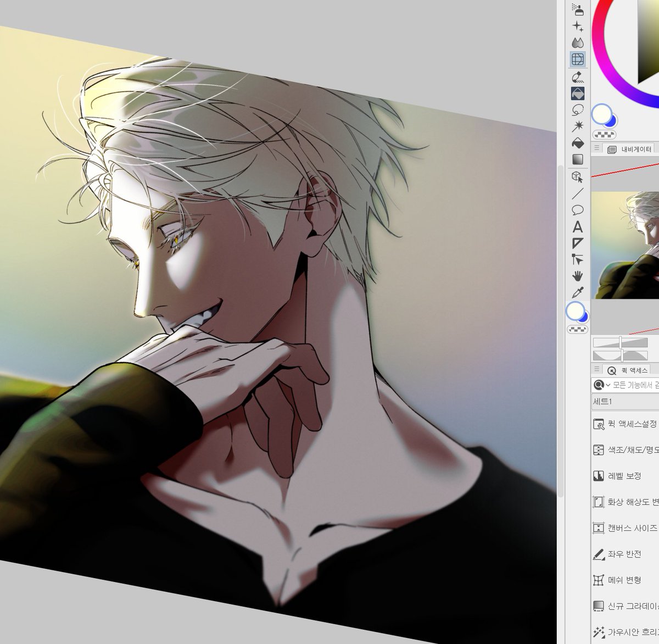Select the Auto select magic wand tool
Viewport: 659px width, 644px height.
(577, 126)
